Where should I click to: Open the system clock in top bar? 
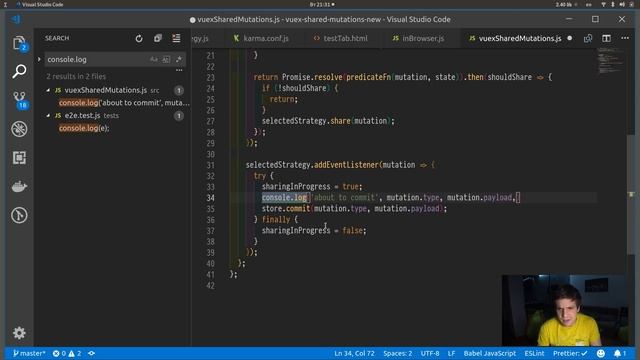click(x=322, y=4)
